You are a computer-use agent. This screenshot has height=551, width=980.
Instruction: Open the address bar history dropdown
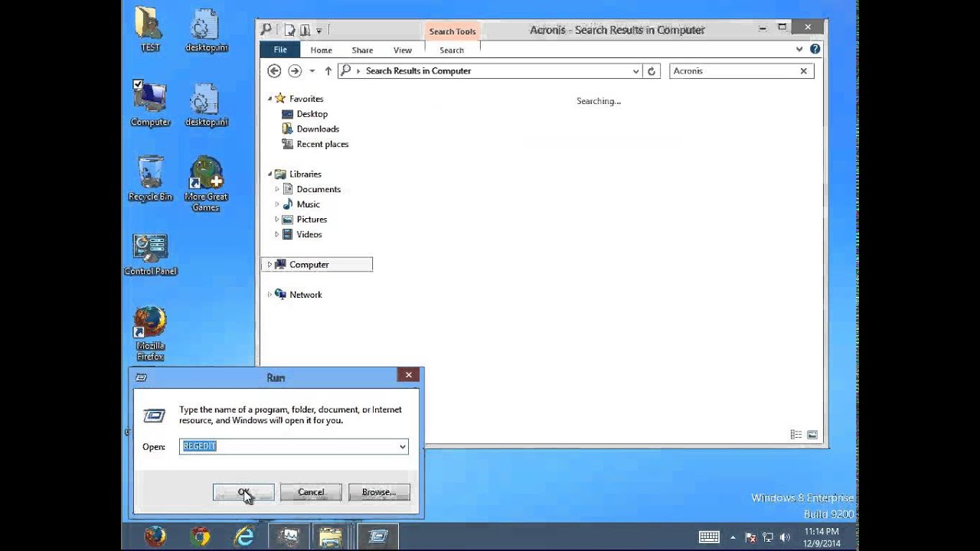point(635,71)
